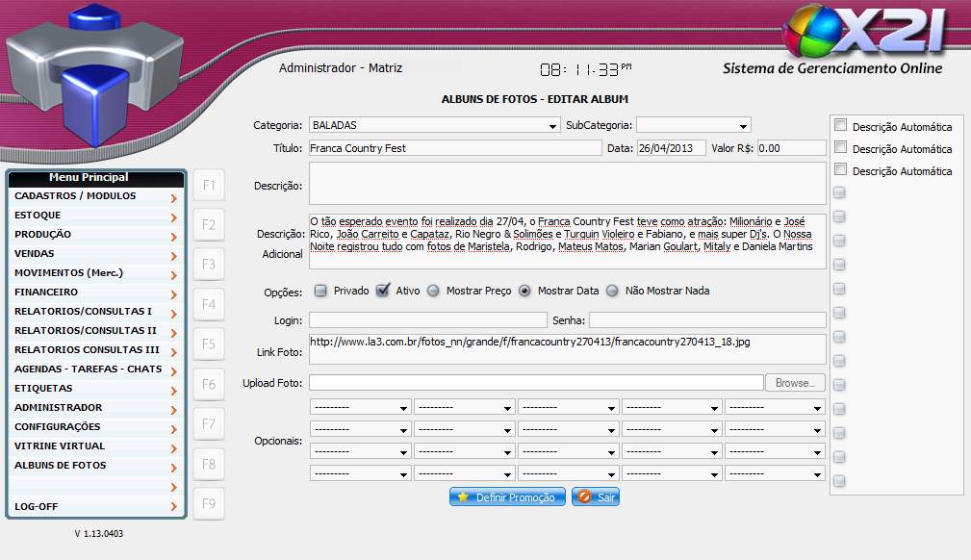The height and width of the screenshot is (560, 971).
Task: Click the F9 shortcut key icon
Action: click(x=209, y=503)
